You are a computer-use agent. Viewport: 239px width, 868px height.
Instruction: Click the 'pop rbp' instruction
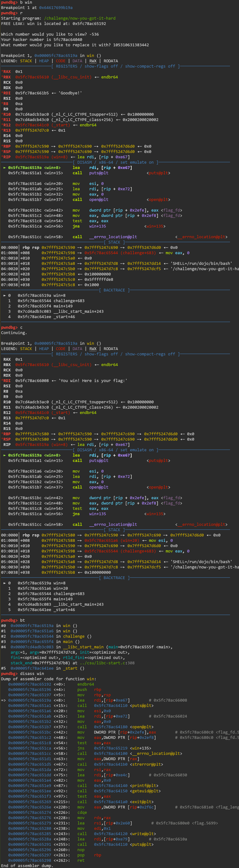[89, 855]
